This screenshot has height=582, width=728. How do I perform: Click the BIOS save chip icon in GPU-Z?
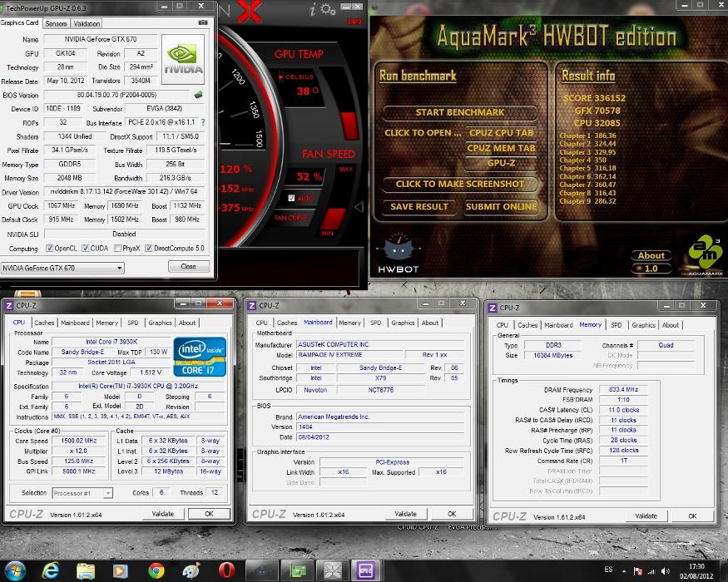[x=199, y=95]
